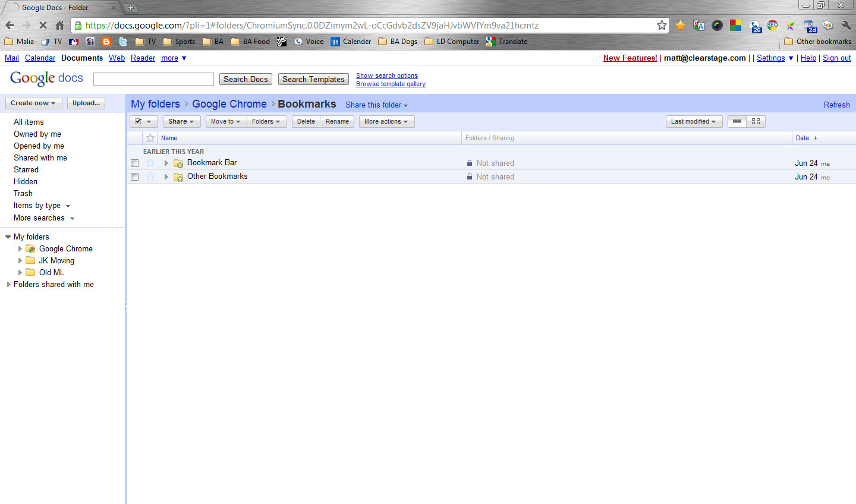This screenshot has width=856, height=504.
Task: Open the four-colored squares extension icon
Action: (x=736, y=26)
